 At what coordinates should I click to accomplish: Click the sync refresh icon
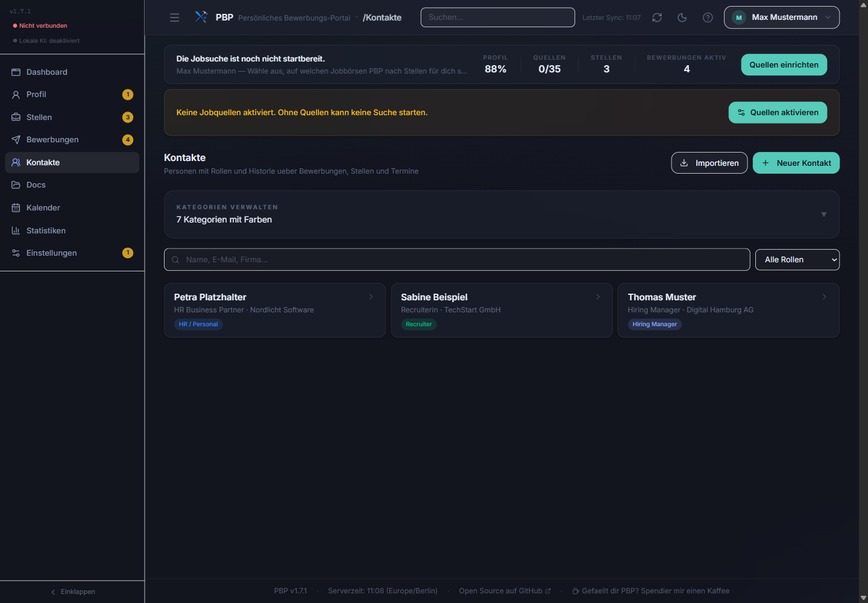(657, 17)
